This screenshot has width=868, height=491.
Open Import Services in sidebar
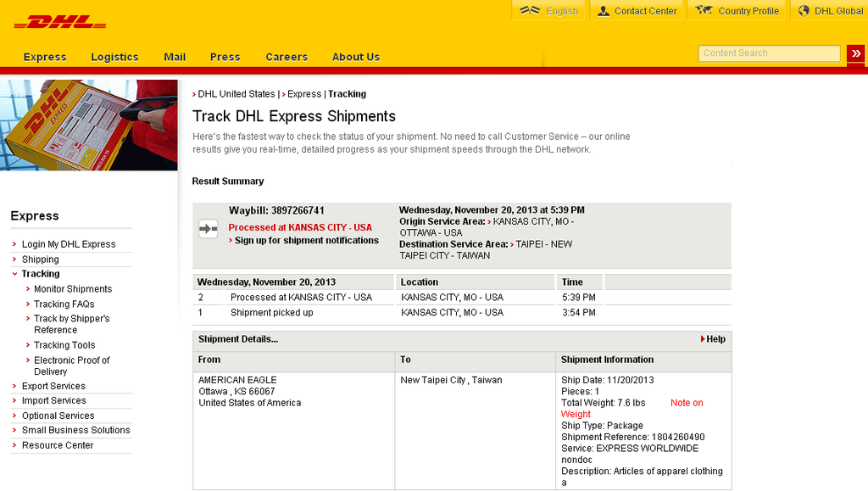click(53, 401)
